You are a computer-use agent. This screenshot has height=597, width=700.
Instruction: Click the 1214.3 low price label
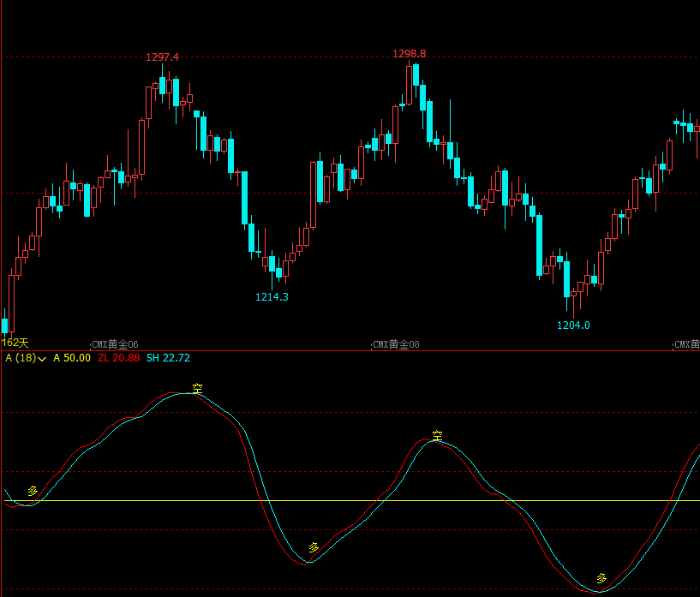272,296
